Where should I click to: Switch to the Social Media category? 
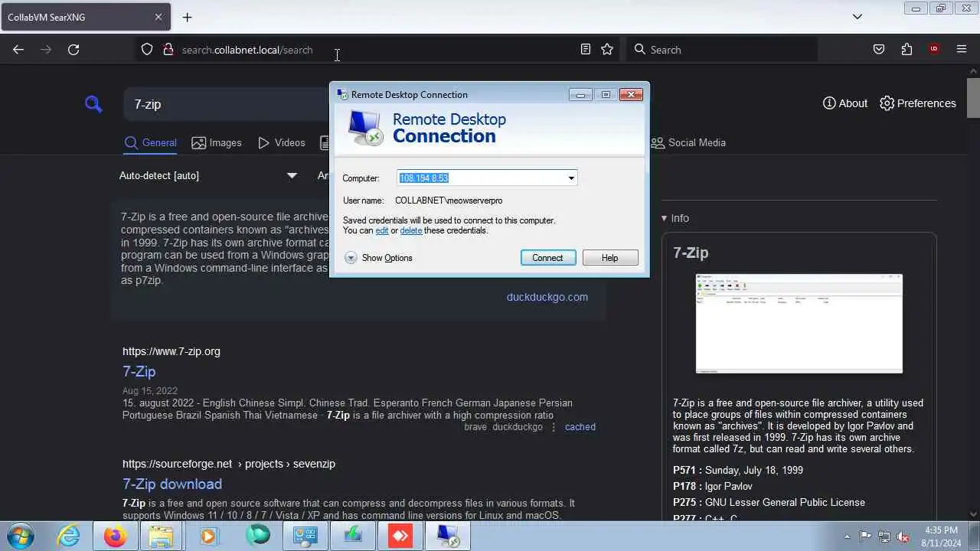click(688, 142)
